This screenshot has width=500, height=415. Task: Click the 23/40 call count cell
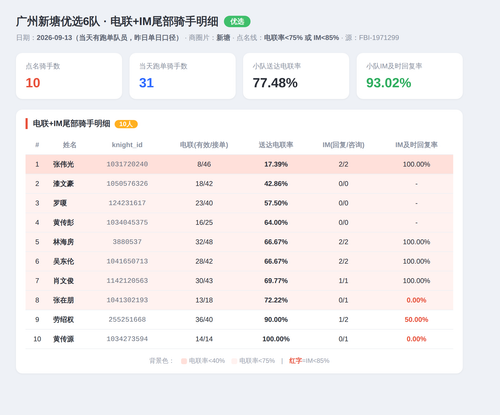point(204,203)
